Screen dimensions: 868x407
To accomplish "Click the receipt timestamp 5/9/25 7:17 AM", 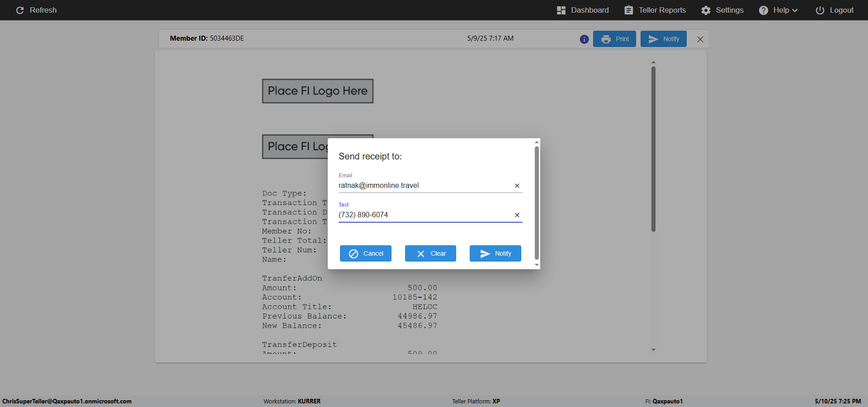I will (x=491, y=38).
